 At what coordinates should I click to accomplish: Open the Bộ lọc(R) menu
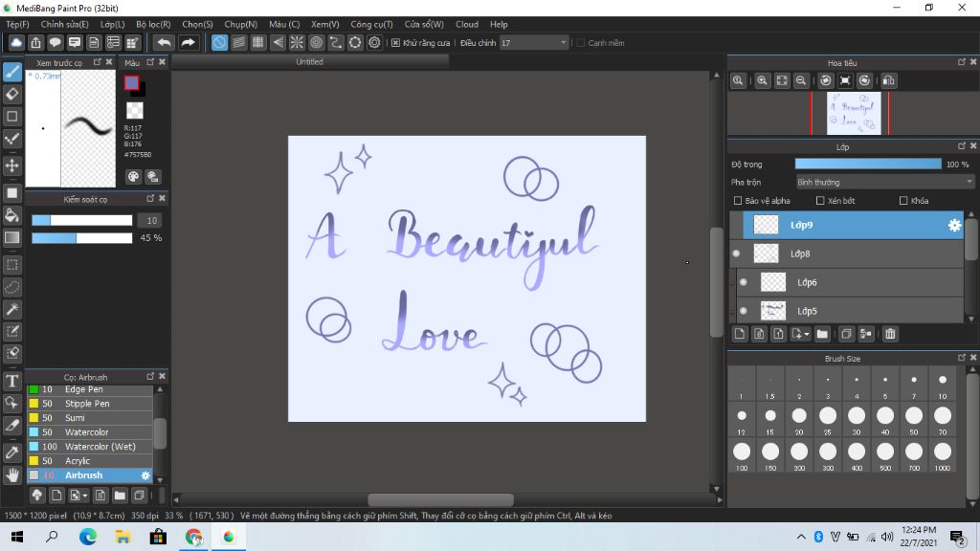153,24
